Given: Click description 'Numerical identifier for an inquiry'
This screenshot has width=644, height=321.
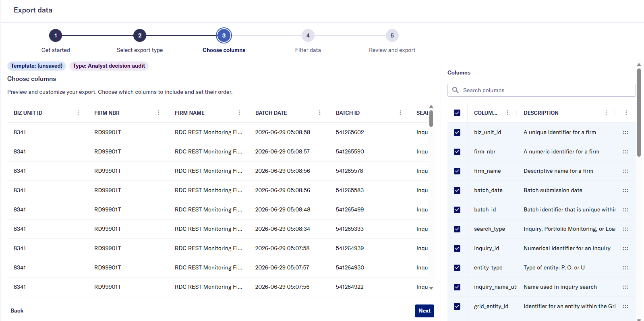Looking at the screenshot, I should point(567,248).
